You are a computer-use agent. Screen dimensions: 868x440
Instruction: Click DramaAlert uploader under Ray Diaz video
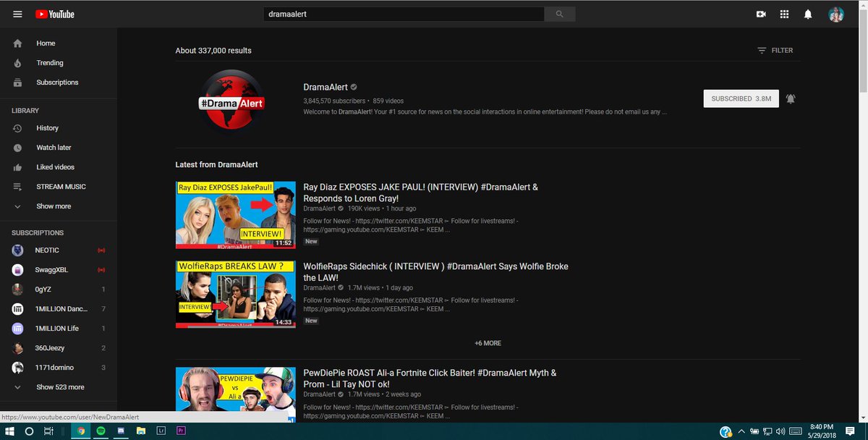[x=319, y=208]
